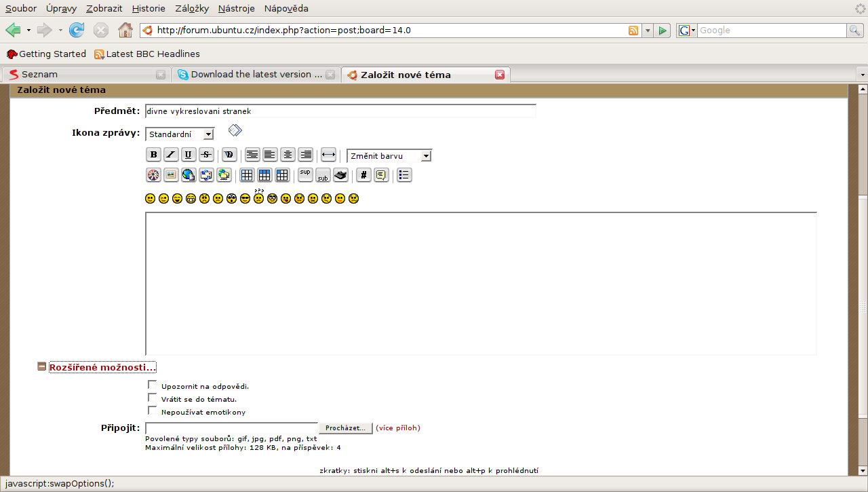
Task: Click the více příloh link
Action: pyautogui.click(x=398, y=428)
